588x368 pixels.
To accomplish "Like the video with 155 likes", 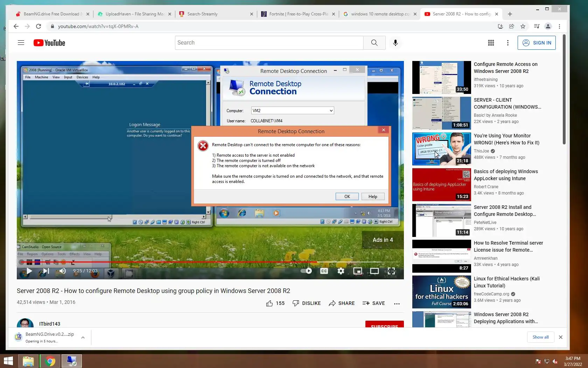I will coord(275,303).
